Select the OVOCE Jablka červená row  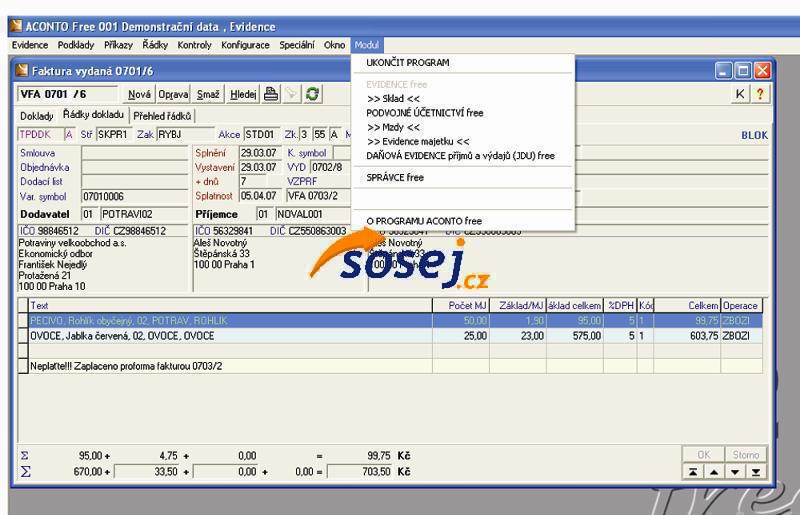396,336
